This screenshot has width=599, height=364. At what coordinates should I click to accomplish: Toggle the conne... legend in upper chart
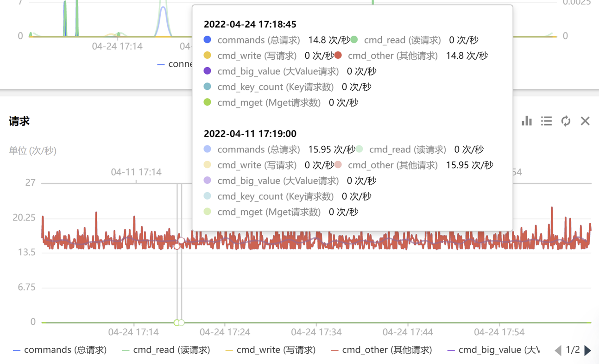(175, 64)
